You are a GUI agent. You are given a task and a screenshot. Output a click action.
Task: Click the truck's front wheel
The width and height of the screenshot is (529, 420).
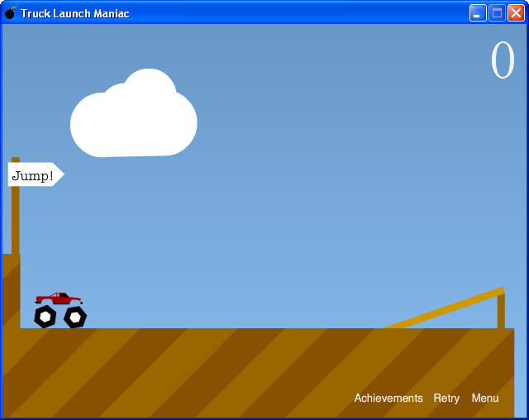coord(75,317)
